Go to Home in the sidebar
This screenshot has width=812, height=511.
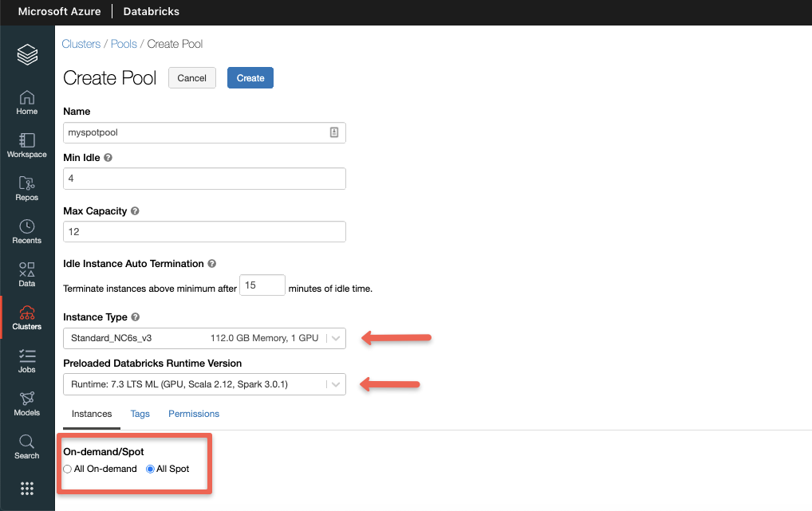pos(27,102)
